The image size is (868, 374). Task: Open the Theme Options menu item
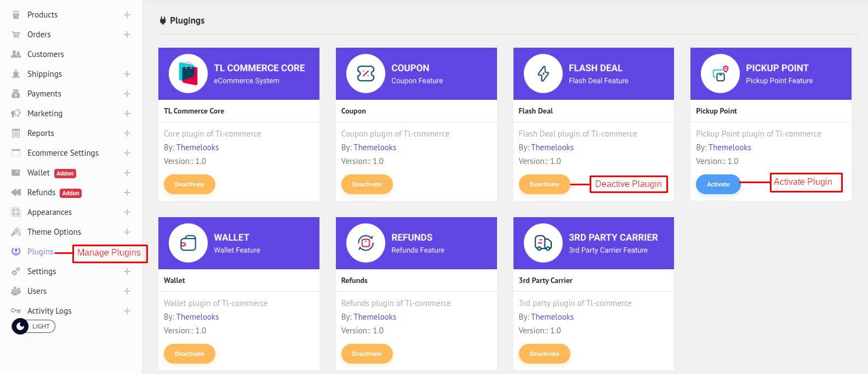[x=54, y=232]
